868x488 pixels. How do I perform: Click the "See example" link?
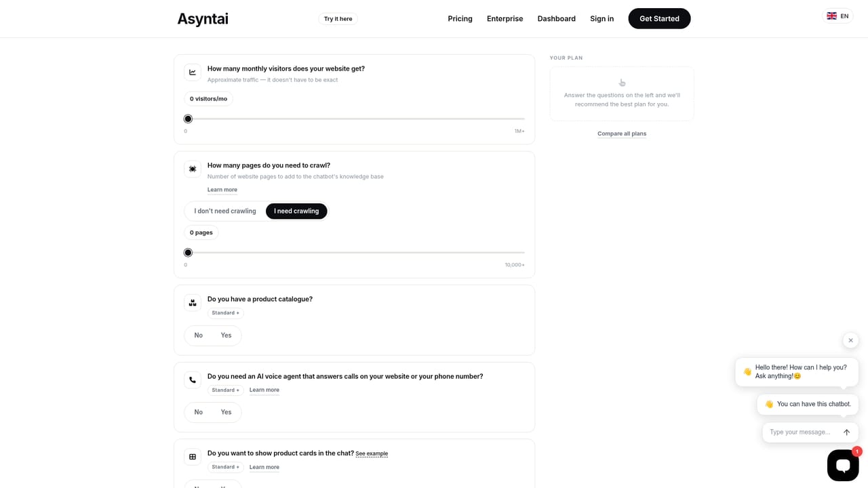tap(372, 454)
